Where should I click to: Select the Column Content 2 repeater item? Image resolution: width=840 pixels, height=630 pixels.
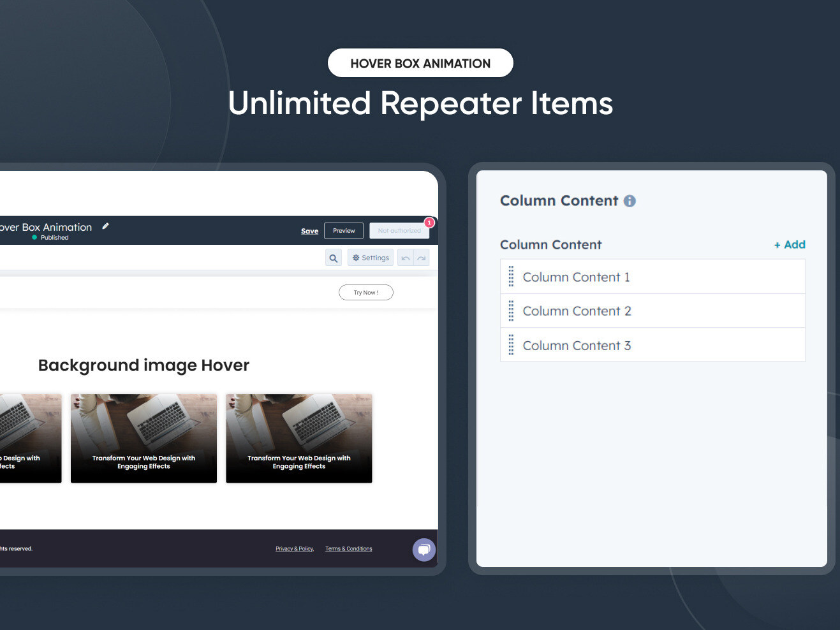pos(577,311)
